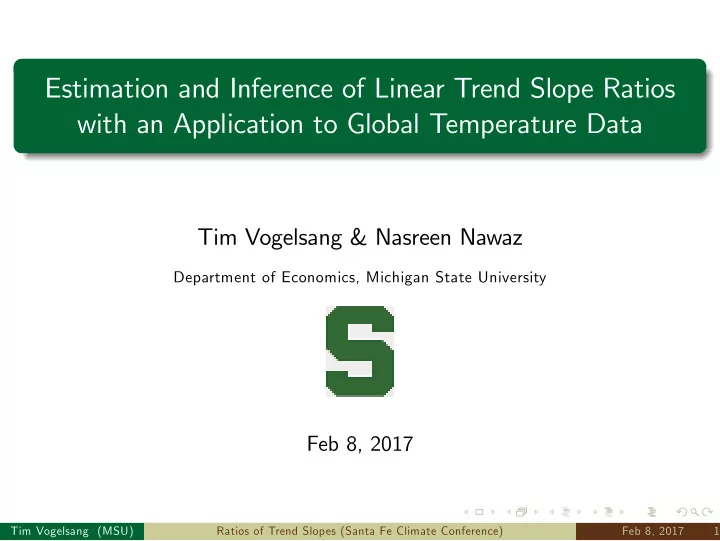The image size is (720, 541).
Task: Go to next subsection with right arrow
Action: click(x=579, y=512)
